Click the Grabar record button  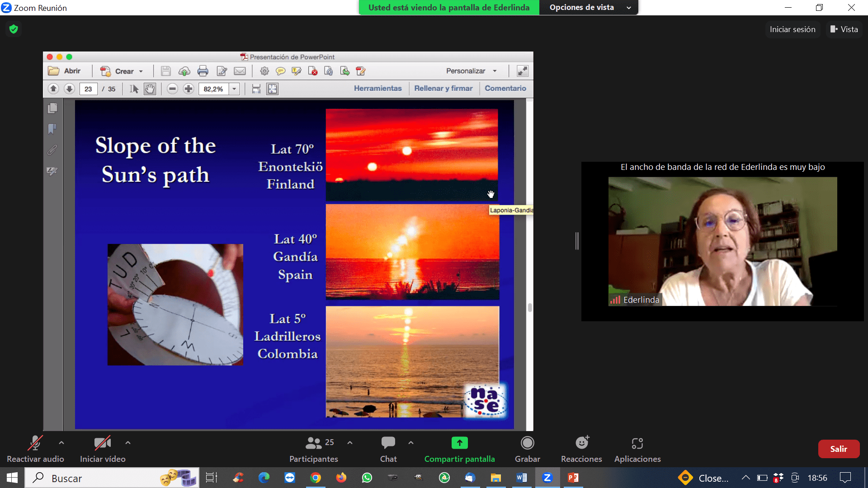(x=528, y=449)
